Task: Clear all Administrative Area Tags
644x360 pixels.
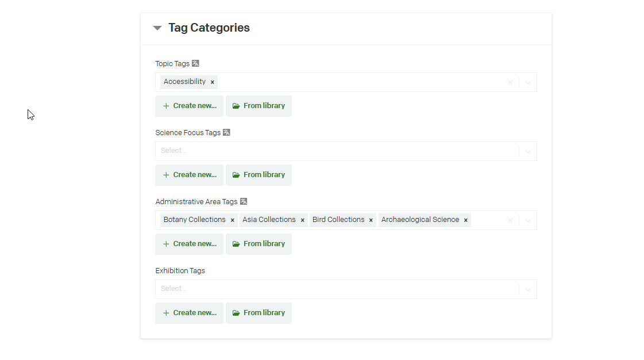Action: point(510,220)
